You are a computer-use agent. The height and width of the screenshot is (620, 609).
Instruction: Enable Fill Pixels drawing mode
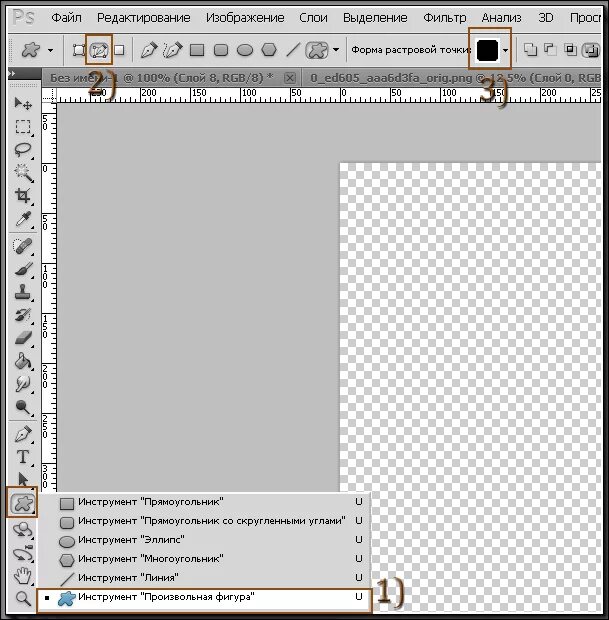point(119,50)
